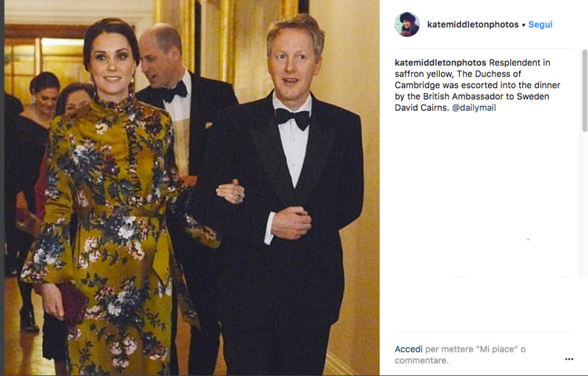
Task: Click the gray "commentare" text
Action: click(x=422, y=361)
